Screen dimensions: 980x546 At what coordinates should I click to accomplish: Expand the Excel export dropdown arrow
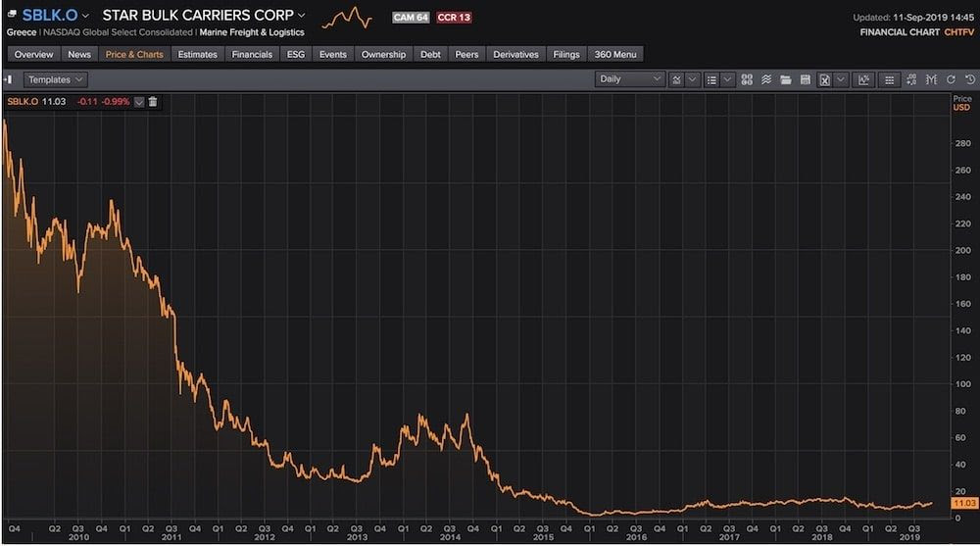pos(841,79)
